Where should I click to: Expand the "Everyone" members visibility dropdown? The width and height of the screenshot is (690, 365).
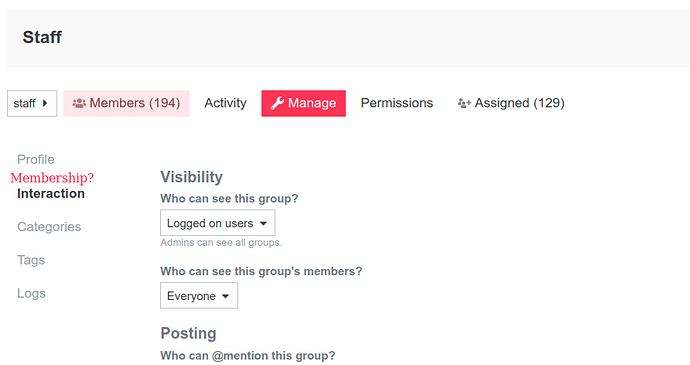(x=199, y=295)
